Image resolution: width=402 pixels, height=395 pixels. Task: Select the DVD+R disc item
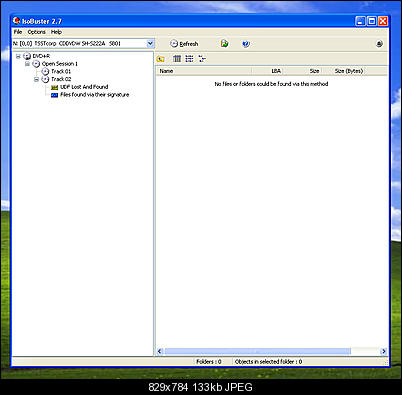click(x=41, y=56)
